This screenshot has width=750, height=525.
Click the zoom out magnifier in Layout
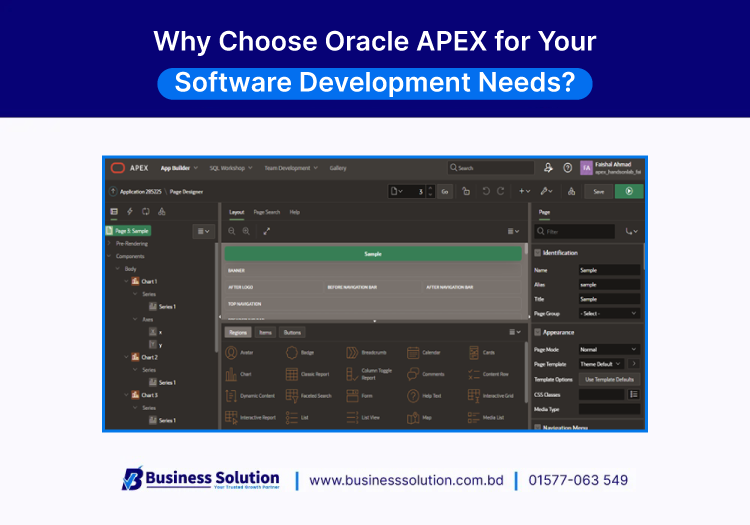pos(232,231)
